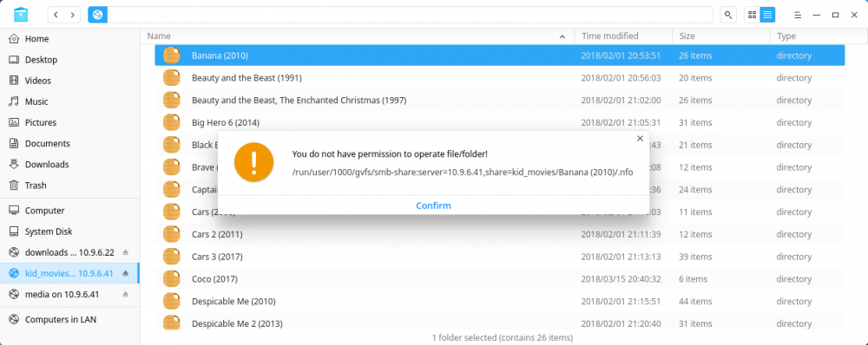Sort by the Size column

tap(721, 36)
